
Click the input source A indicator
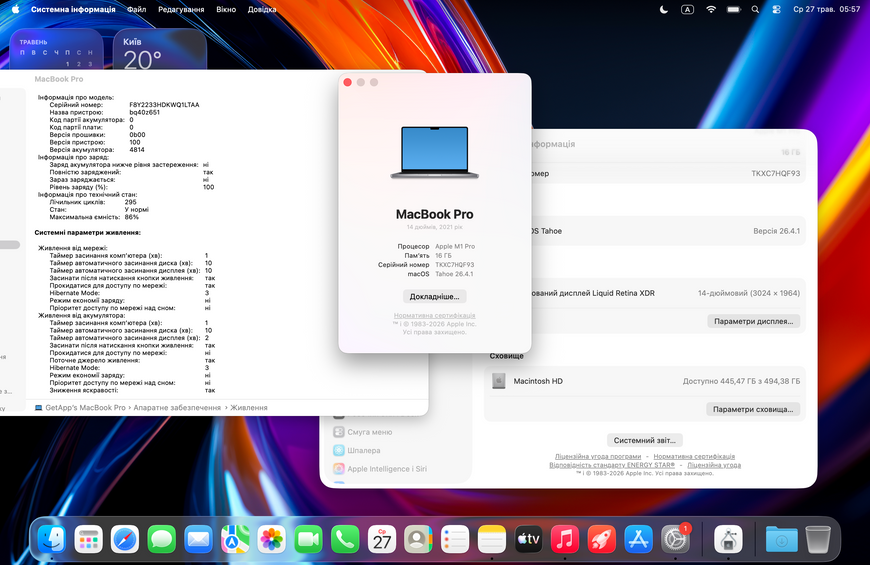click(687, 9)
